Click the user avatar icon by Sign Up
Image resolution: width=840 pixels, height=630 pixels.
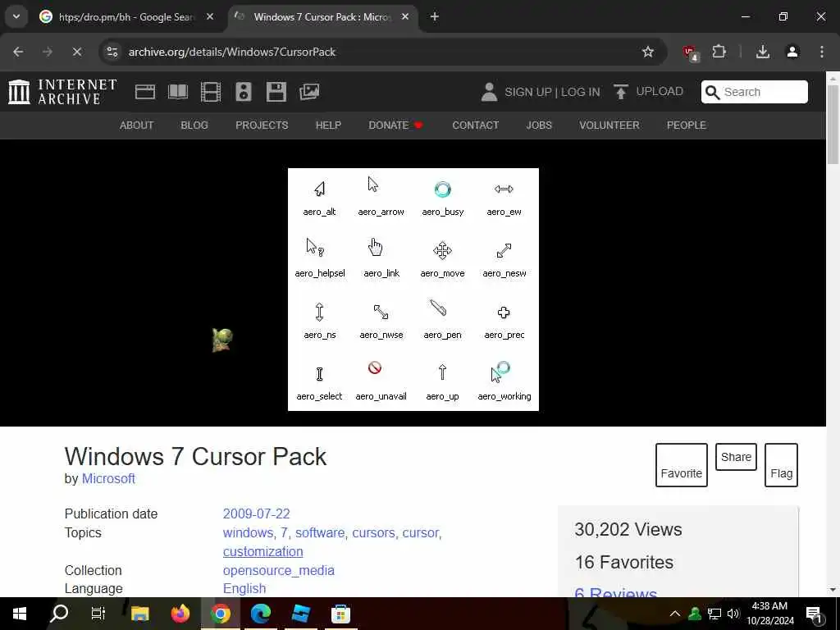489,92
